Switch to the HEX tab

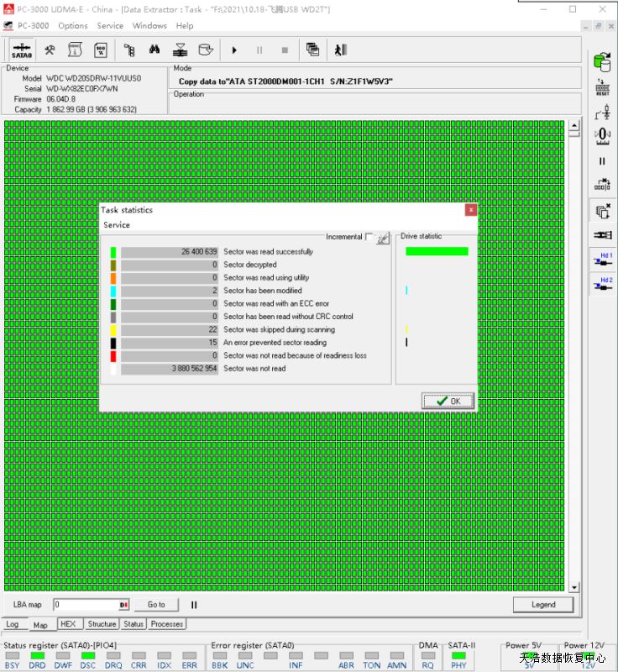pos(68,624)
